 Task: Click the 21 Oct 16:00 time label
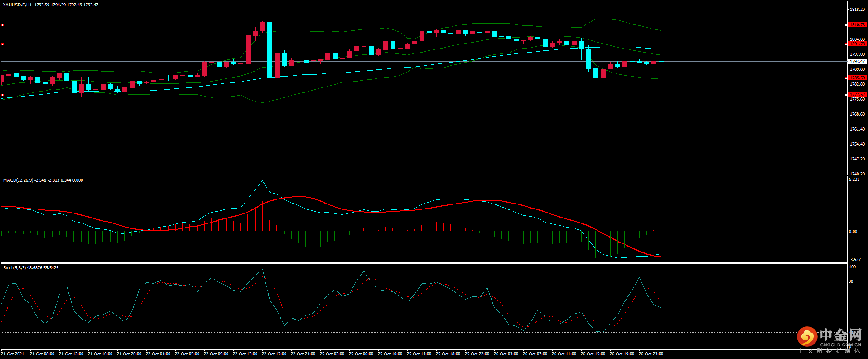(x=100, y=354)
